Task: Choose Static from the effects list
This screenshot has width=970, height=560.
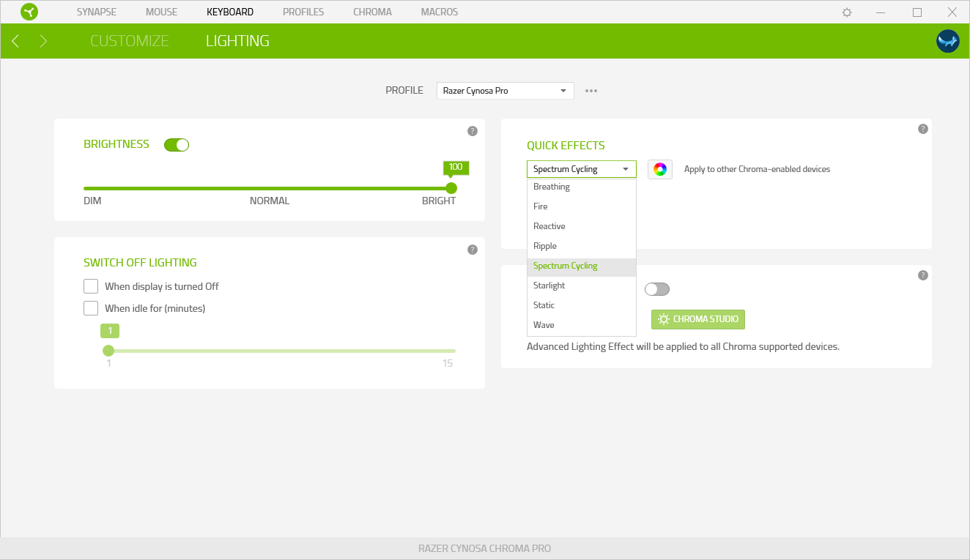Action: click(582, 305)
